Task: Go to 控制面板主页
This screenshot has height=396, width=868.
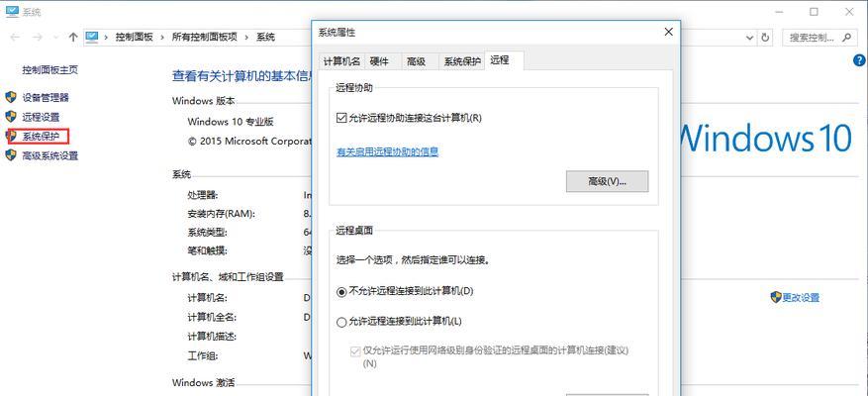Action: coord(49,69)
